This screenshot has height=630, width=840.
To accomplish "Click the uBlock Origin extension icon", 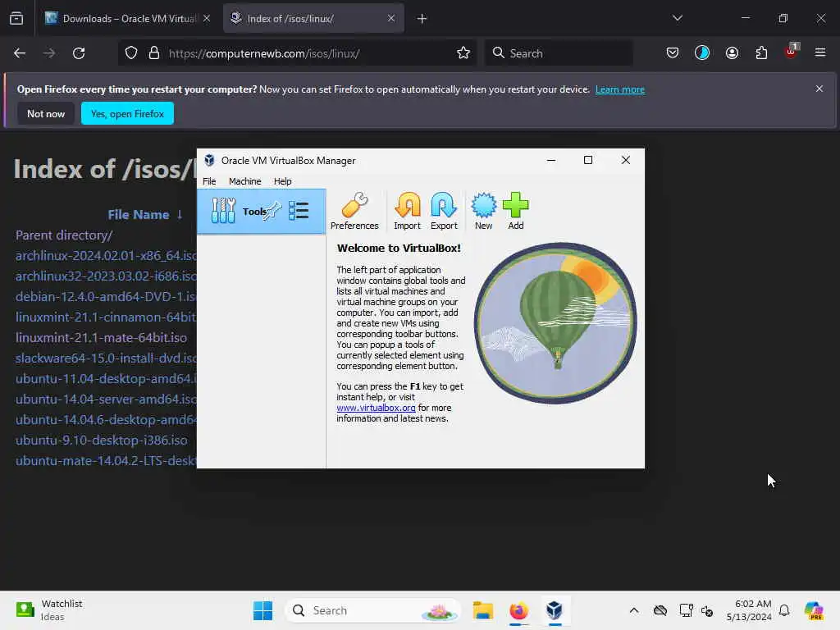I will [x=792, y=52].
